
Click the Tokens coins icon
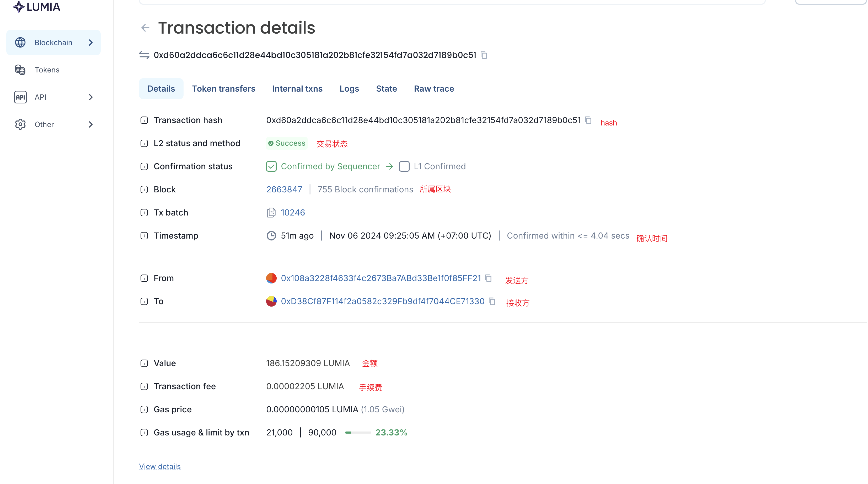[20, 70]
